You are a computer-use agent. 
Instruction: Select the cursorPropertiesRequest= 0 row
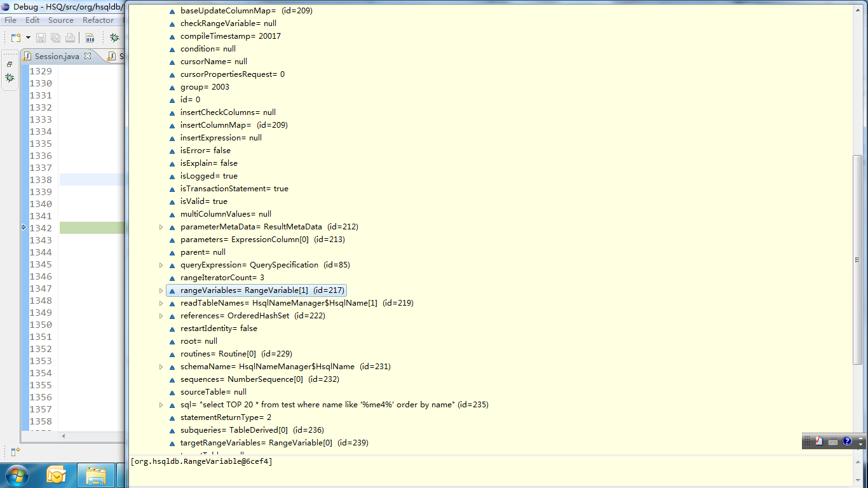pos(226,74)
